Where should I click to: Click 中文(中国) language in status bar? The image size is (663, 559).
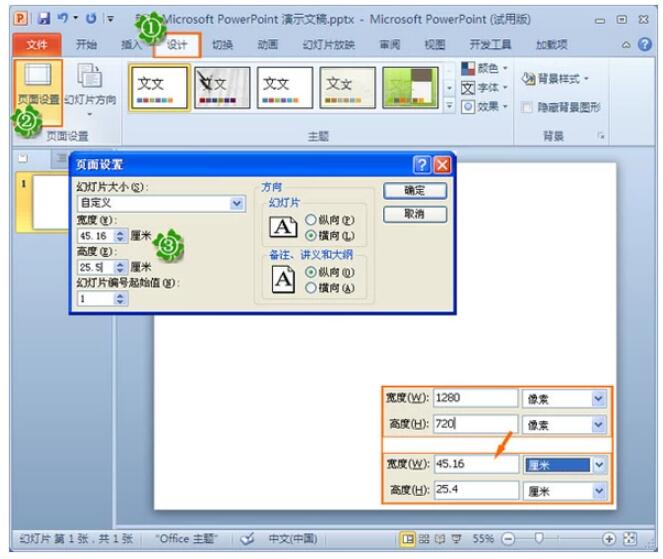click(x=293, y=538)
